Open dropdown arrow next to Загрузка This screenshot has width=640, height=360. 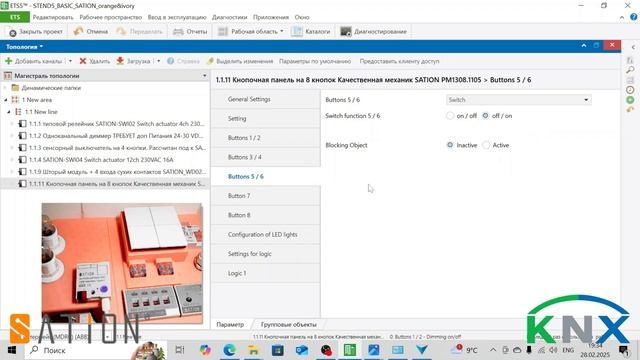[158, 61]
